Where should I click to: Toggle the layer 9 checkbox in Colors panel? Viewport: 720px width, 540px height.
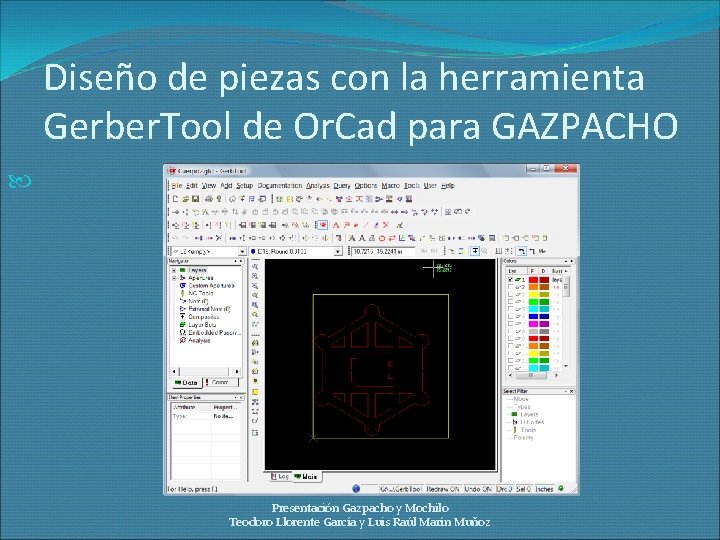[510, 338]
